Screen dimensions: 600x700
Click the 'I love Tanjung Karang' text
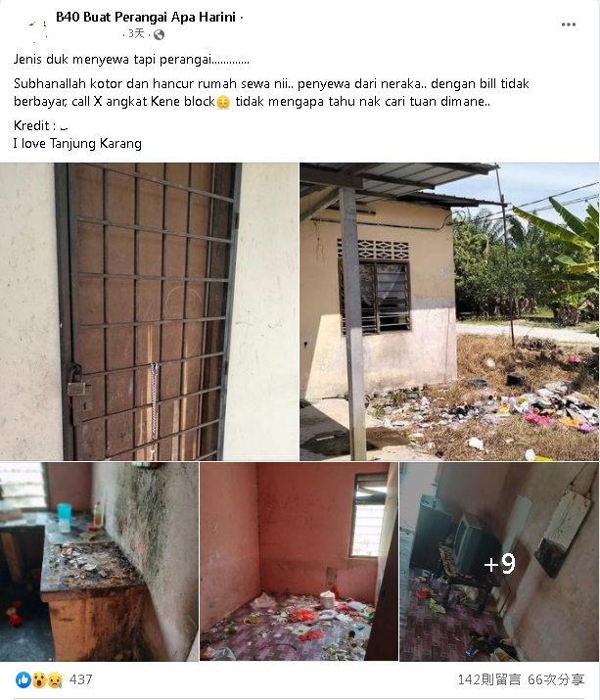(77, 144)
